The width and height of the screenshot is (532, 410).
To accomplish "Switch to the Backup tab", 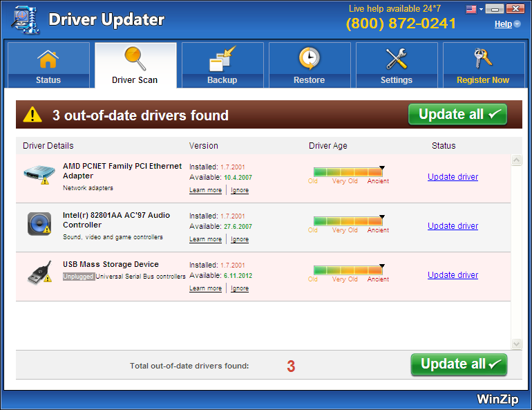I will coord(222,65).
